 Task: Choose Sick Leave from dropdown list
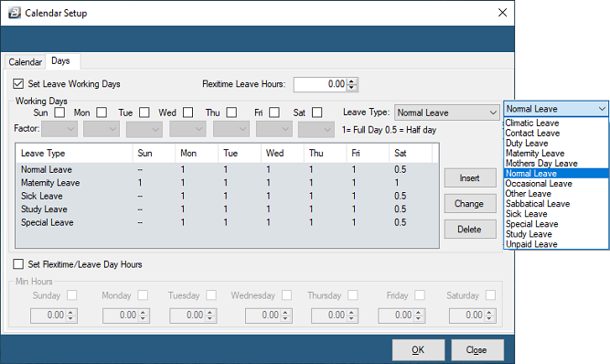(556, 214)
